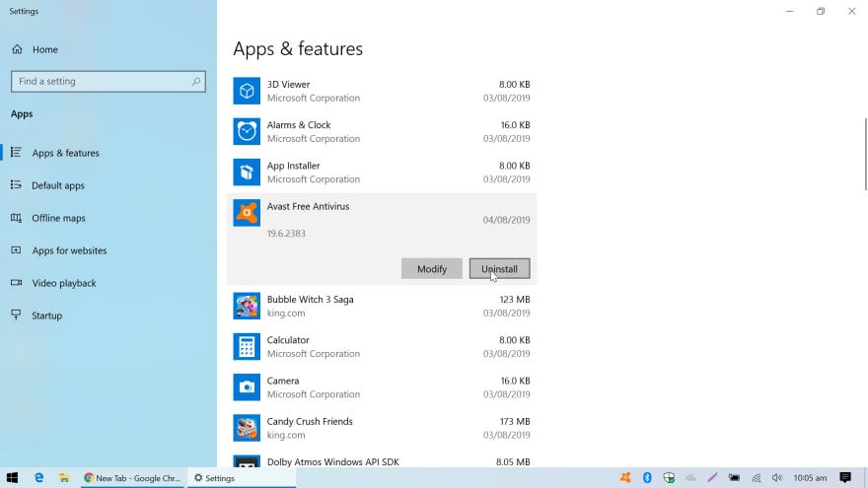Launch Microsoft Edge from the taskbar
868x488 pixels.
[x=38, y=477]
